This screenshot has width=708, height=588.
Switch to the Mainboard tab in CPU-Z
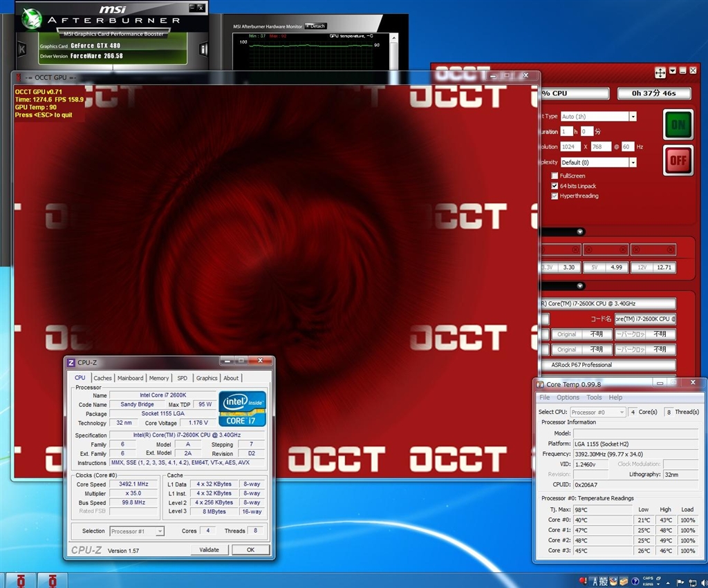tap(130, 378)
